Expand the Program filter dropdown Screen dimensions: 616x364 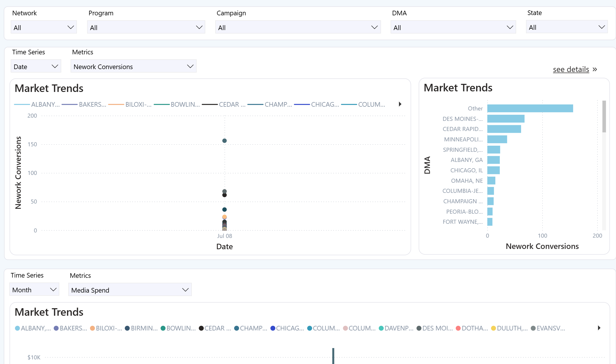146,27
